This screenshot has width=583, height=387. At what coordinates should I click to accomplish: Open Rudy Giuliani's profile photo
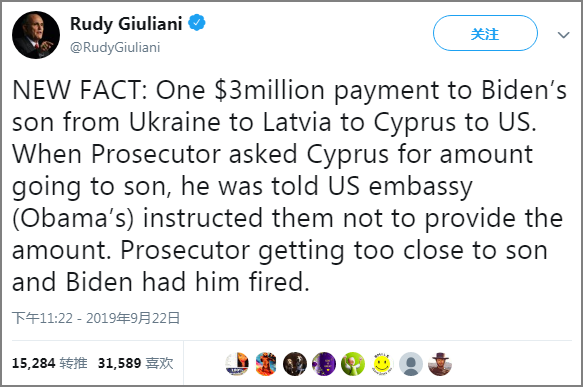[x=36, y=35]
